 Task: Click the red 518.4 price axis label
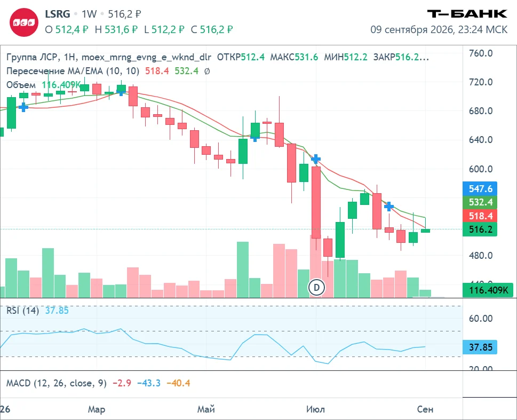(x=480, y=216)
